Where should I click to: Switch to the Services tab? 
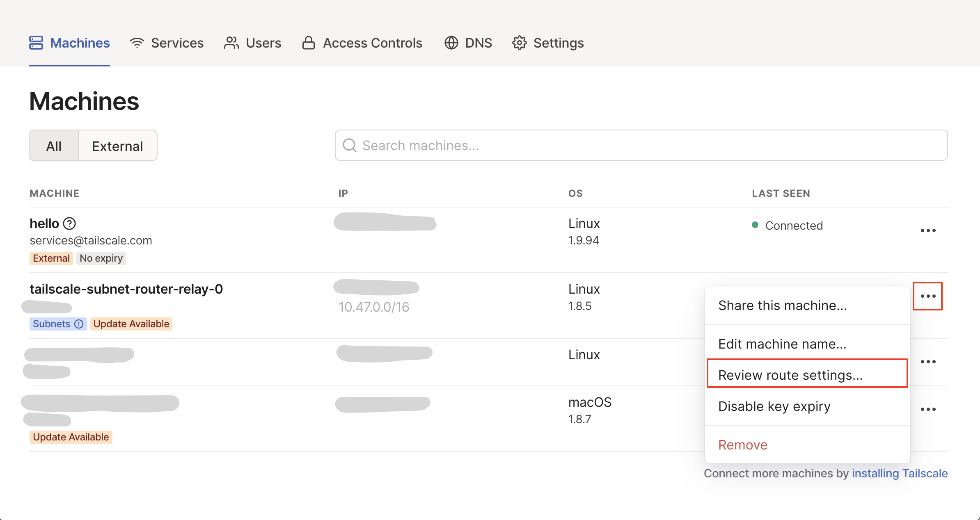tap(167, 43)
